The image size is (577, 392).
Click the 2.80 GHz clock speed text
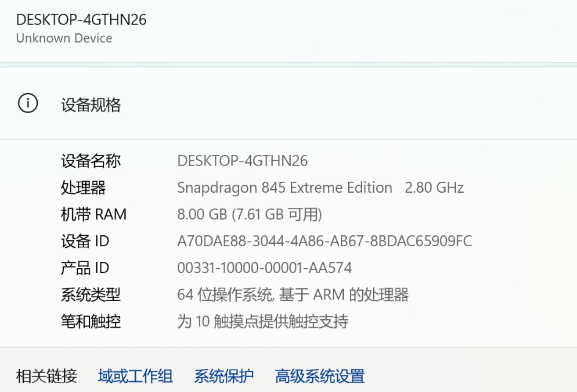(x=434, y=188)
